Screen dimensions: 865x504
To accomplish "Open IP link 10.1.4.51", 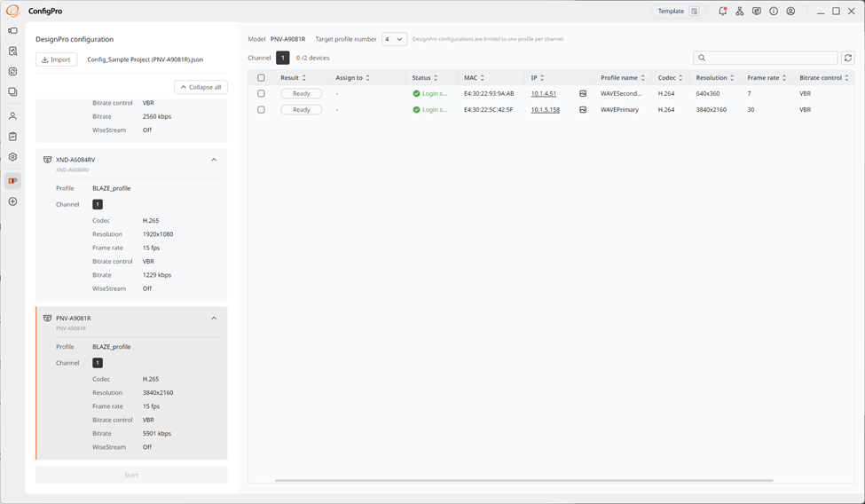I will (x=543, y=94).
